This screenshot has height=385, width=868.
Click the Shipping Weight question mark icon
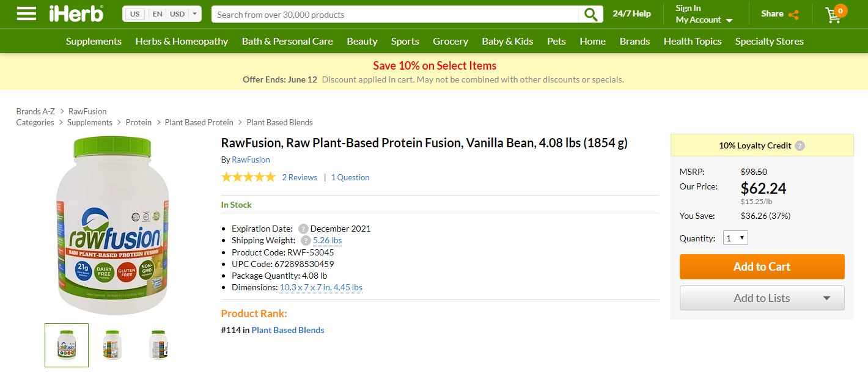point(306,240)
